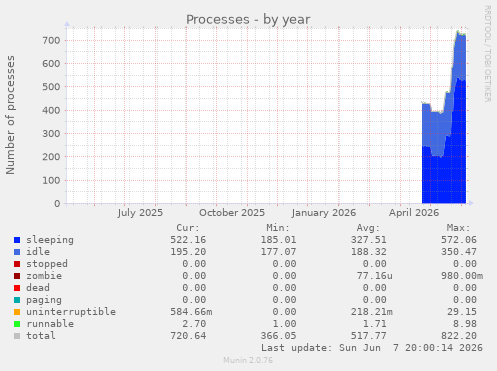Click sleeping maximum value 572.06
Viewport: 497px width, 371px height.
point(459,240)
